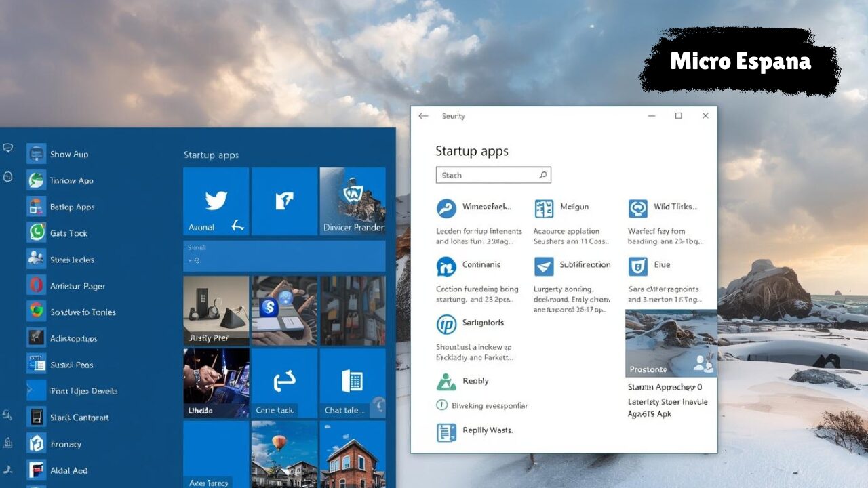Open the Replly Wasts link
The height and width of the screenshot is (488, 868).
point(487,430)
